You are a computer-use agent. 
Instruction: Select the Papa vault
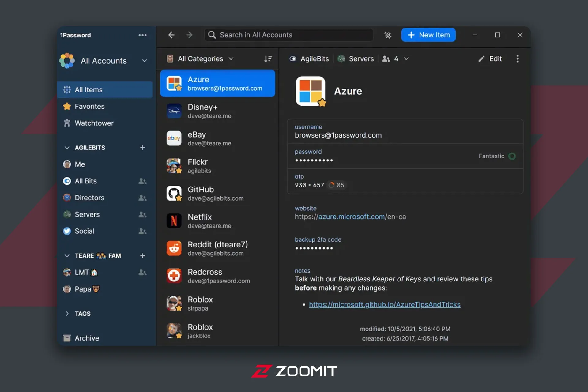point(105,289)
